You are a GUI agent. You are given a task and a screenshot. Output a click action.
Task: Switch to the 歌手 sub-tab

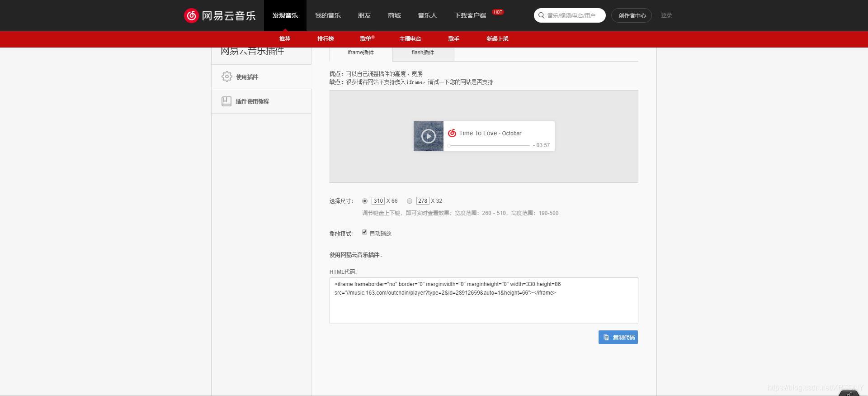tap(454, 39)
